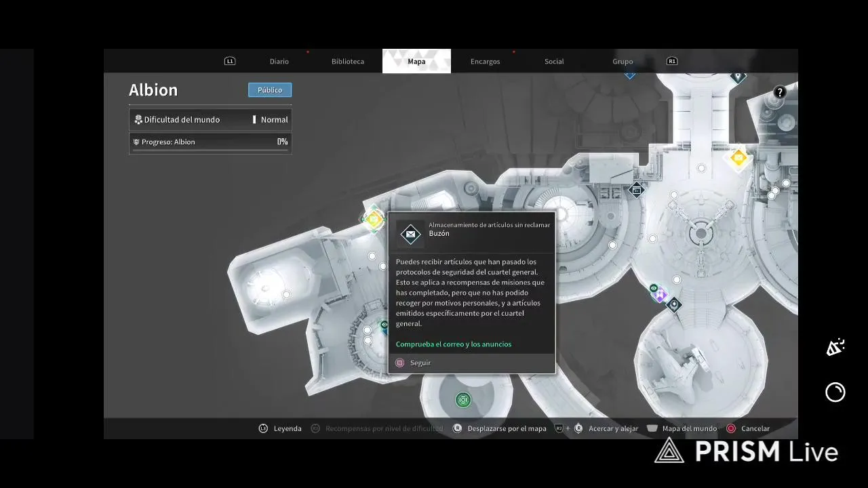Open the Social tab
The image size is (868, 488).
click(x=554, y=61)
